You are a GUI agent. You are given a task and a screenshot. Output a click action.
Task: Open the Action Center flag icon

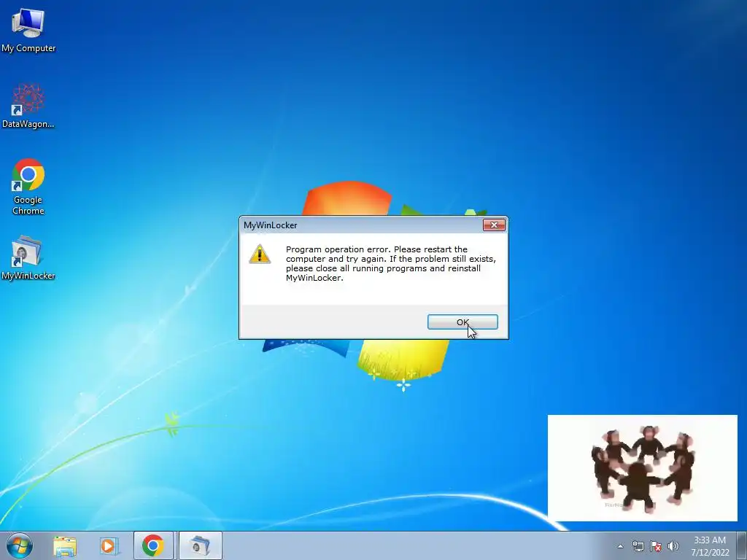(656, 546)
